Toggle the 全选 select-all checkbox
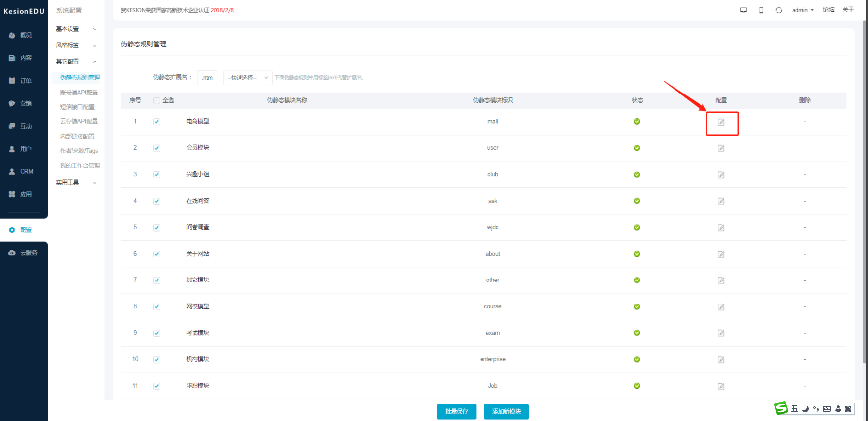The image size is (868, 421). [157, 101]
